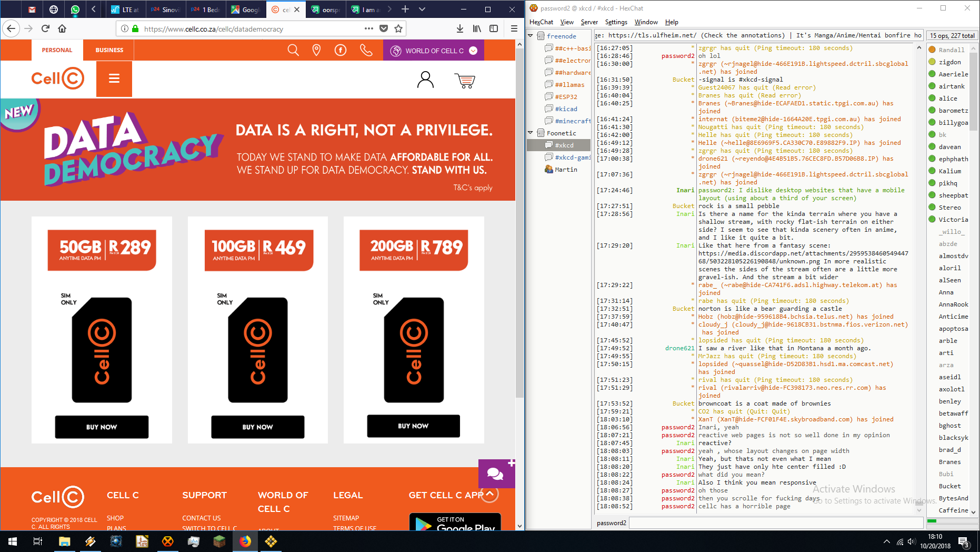Click the back-to-top arrow in footer
The height and width of the screenshot is (552, 980).
[x=490, y=494]
